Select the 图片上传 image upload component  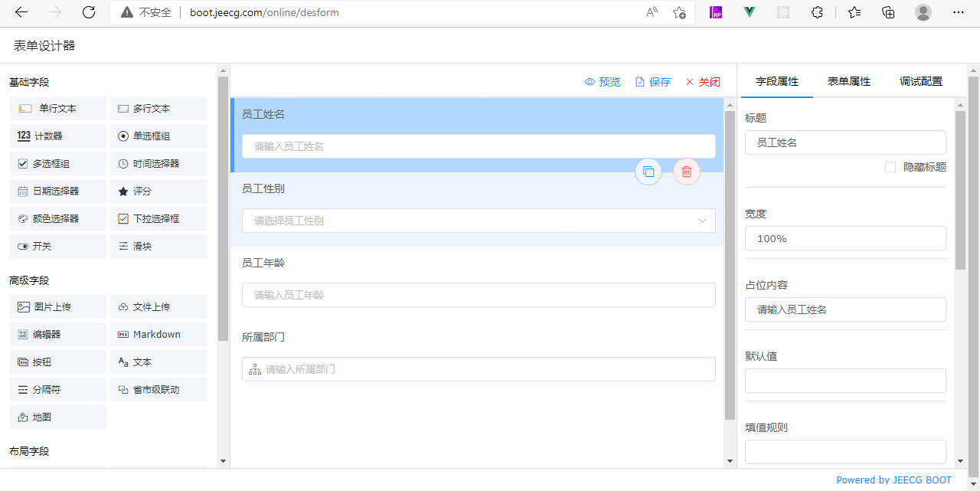[x=58, y=307]
